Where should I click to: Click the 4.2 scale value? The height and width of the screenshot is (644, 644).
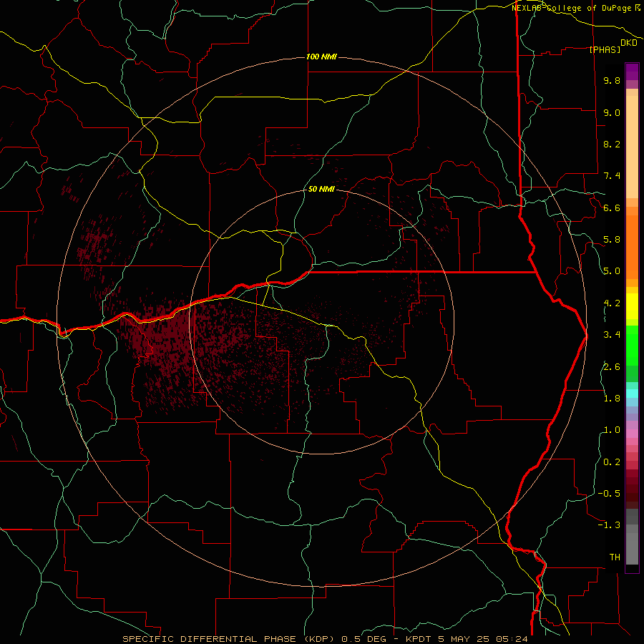point(612,303)
